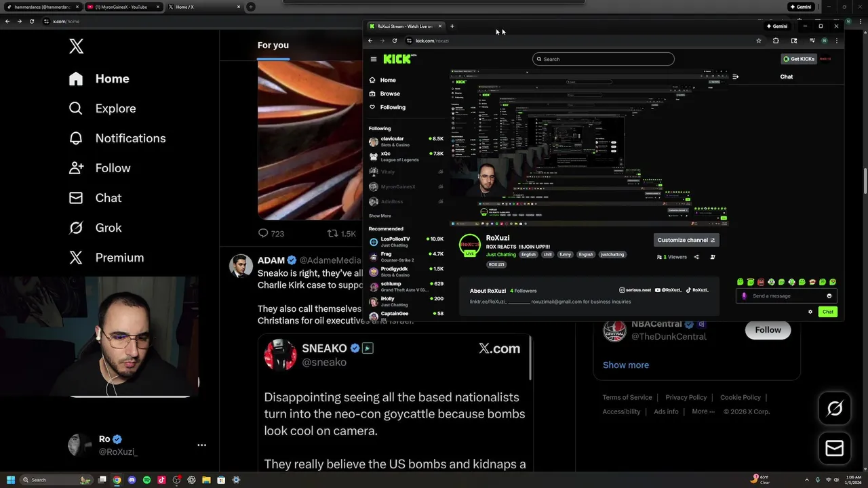This screenshot has width=868, height=488.
Task: Open the Privacy Policy link
Action: (686, 397)
